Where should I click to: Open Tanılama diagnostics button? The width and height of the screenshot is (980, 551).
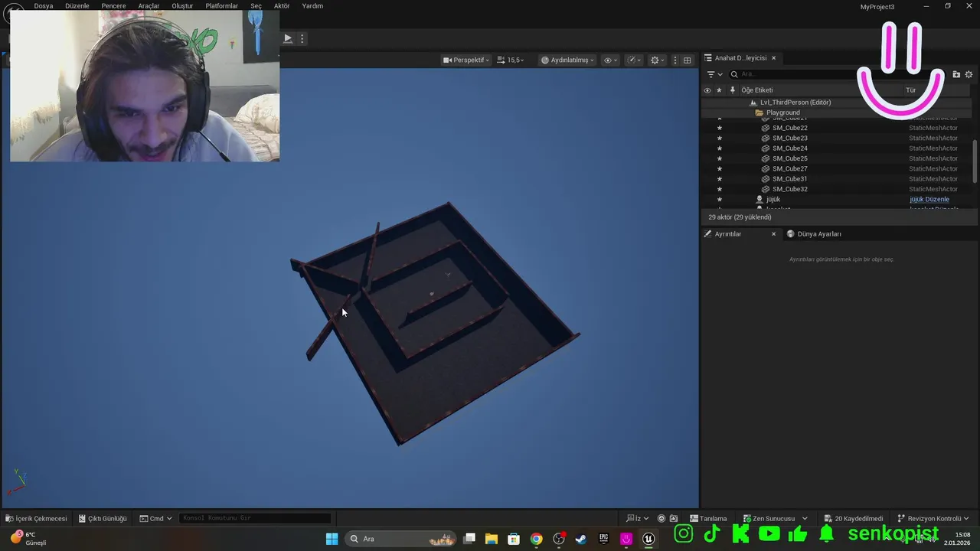(708, 518)
